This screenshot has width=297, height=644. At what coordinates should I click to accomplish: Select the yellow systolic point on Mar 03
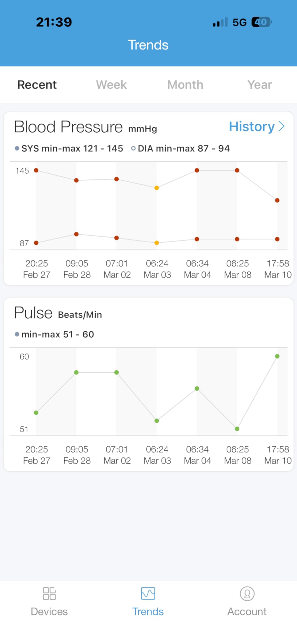pos(157,188)
